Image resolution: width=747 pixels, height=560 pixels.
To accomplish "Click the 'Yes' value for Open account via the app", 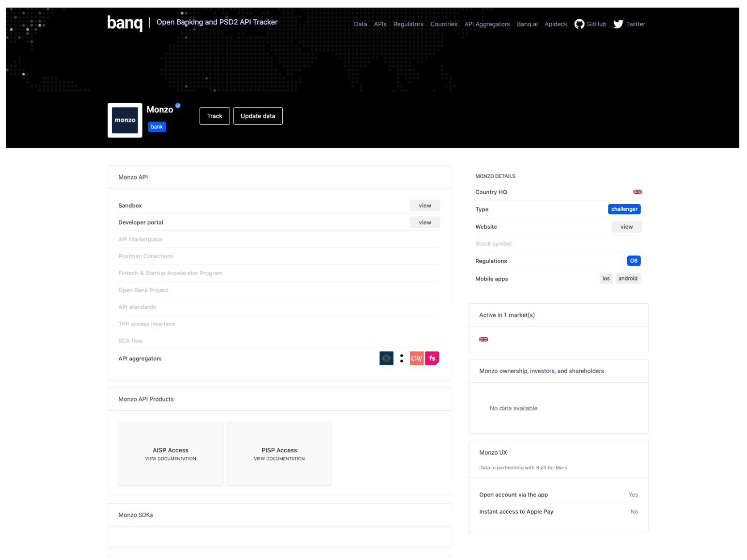I will click(x=633, y=495).
